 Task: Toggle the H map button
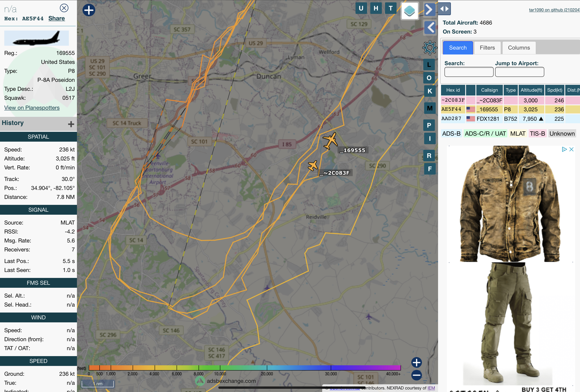pyautogui.click(x=376, y=8)
